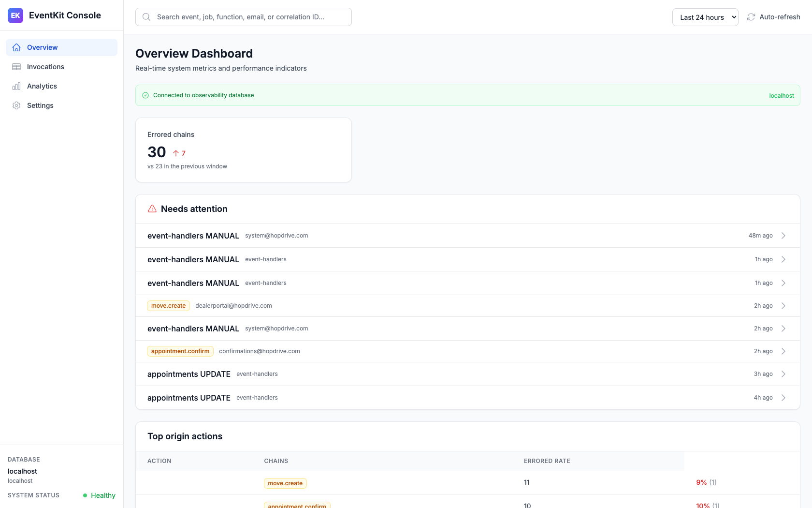Screen dimensions: 812x508
Task: Expand the 4h ago appointments UPDATE chevron
Action: click(783, 398)
